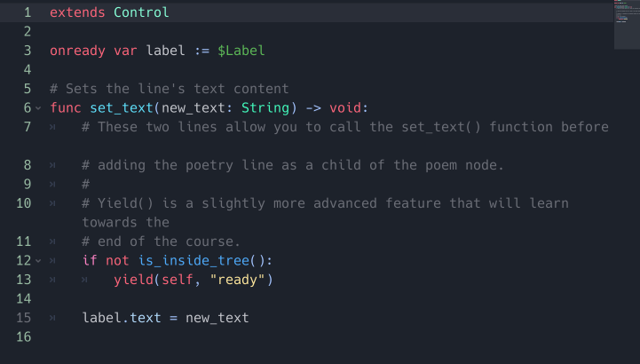Click line number 3 in gutter
Image resolution: width=640 pixels, height=364 pixels.
point(28,51)
